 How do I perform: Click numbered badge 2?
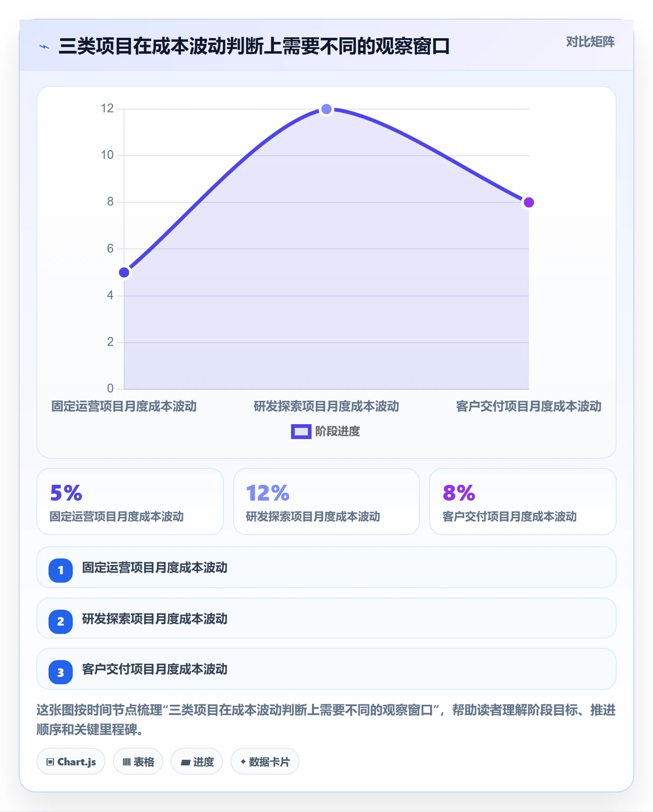[61, 621]
